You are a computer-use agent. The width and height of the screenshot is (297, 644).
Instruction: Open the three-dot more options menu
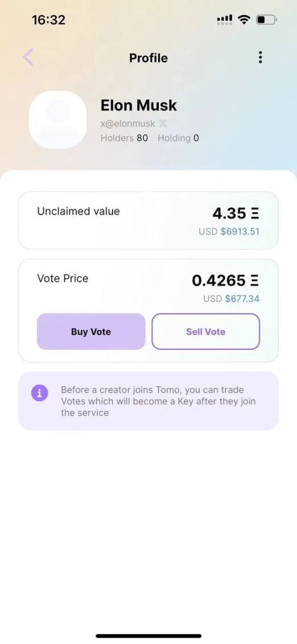point(260,58)
